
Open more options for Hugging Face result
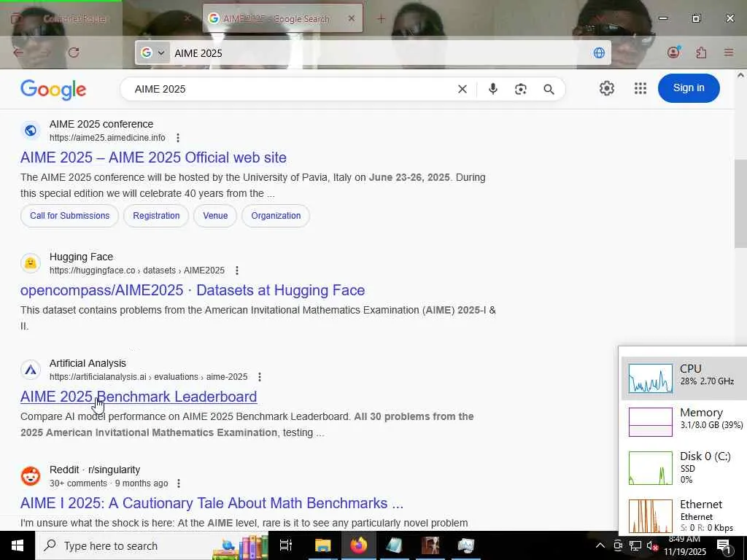[237, 271]
